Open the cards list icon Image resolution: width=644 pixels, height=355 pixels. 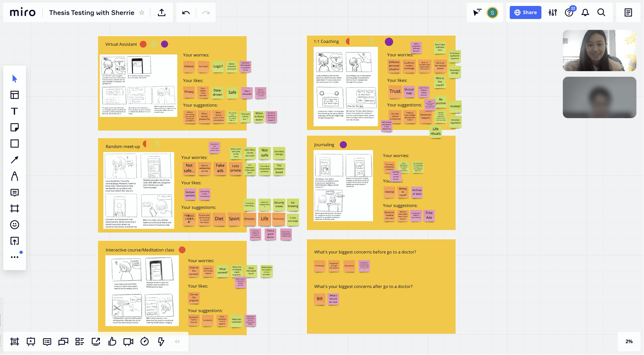pos(80,342)
